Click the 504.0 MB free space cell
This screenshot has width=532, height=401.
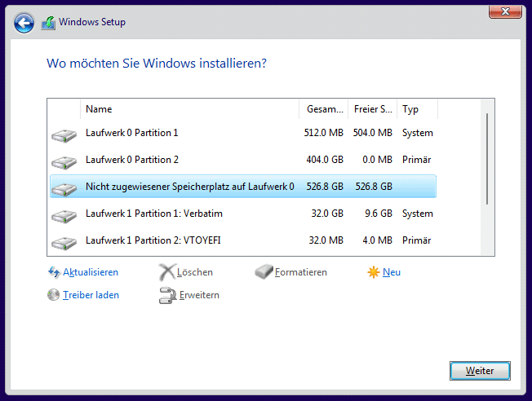coord(373,133)
